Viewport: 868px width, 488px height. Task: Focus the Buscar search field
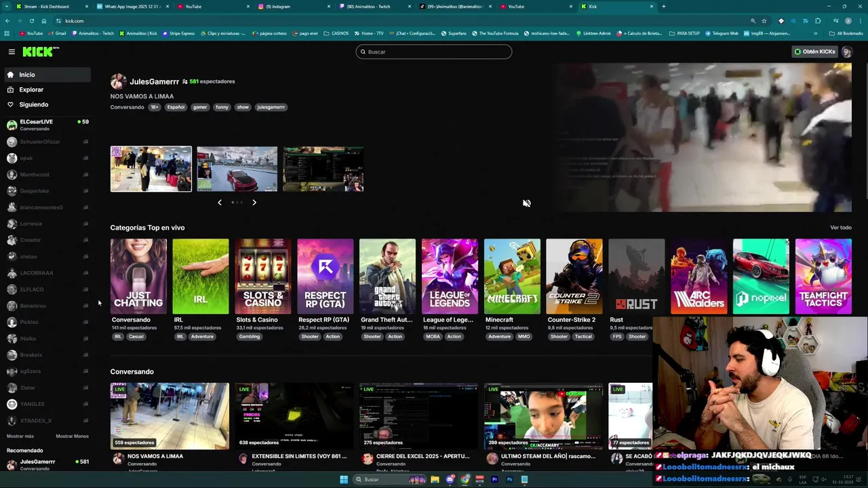point(434,52)
